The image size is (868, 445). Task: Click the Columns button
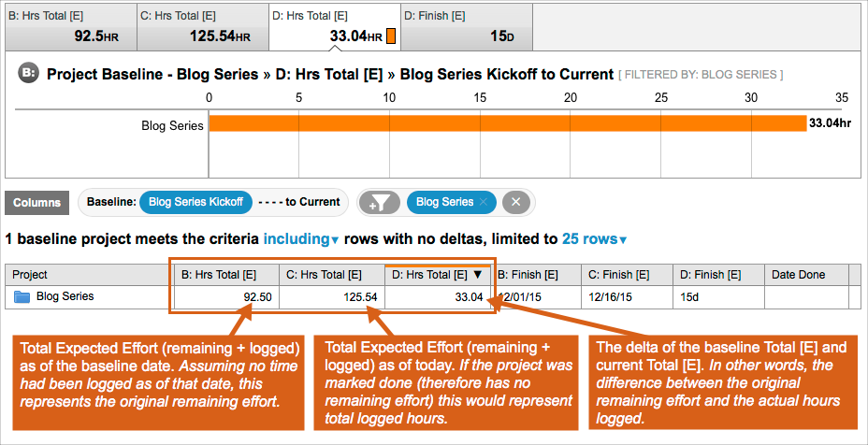[37, 202]
